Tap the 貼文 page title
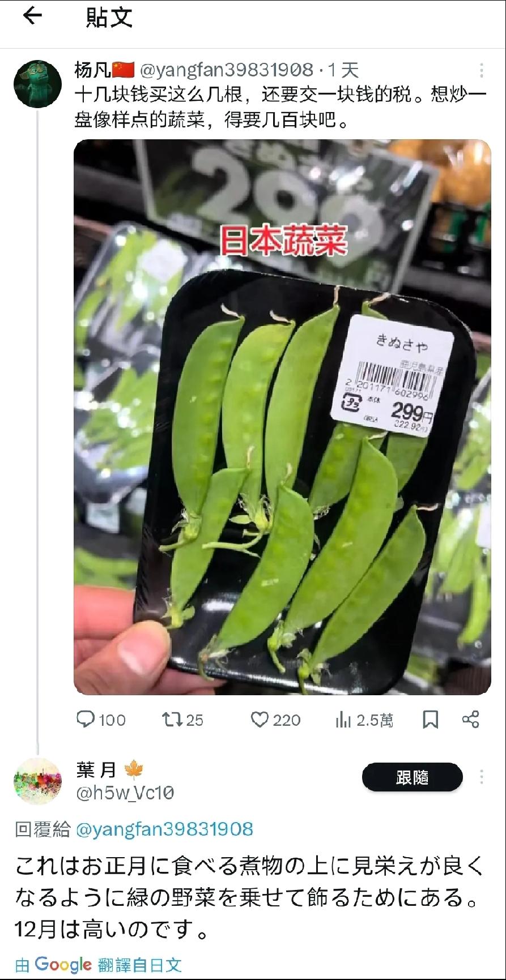 click(109, 17)
